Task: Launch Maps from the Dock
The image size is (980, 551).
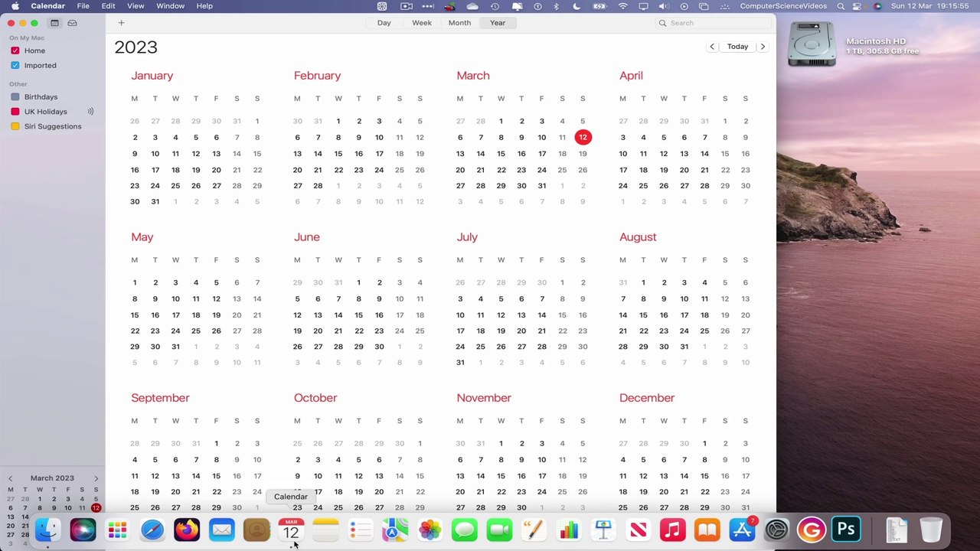Action: point(395,530)
